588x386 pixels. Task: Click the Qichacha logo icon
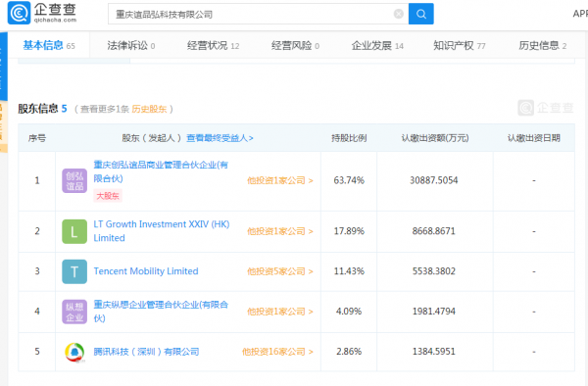19,13
